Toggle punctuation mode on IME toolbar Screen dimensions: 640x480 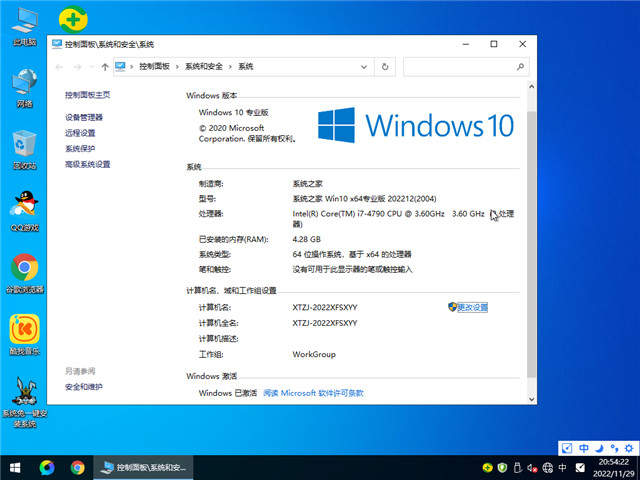pyautogui.click(x=614, y=448)
